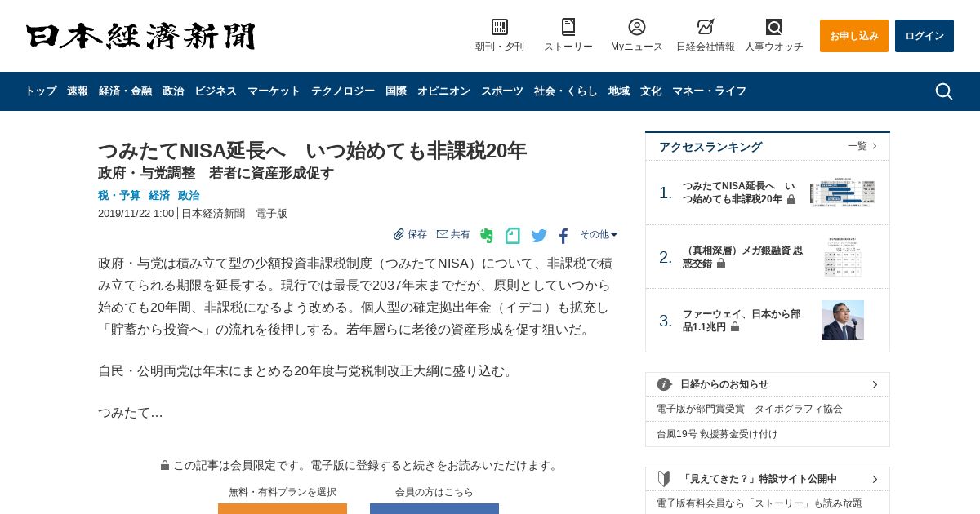
Task: Open the アクセスランキング 一覧 chevron link
Action: click(862, 146)
